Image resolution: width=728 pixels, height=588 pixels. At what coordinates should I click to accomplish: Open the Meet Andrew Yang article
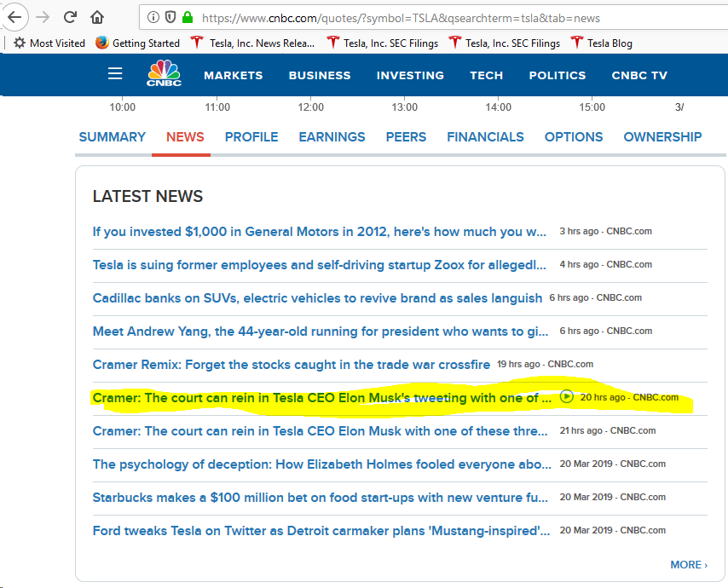coord(321,331)
